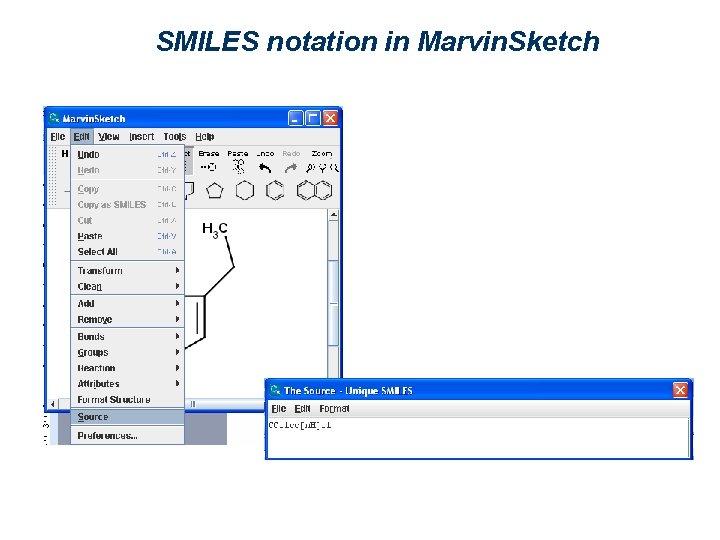Image resolution: width=720 pixels, height=540 pixels.
Task: Insert the benzene ring template
Action: 275,190
